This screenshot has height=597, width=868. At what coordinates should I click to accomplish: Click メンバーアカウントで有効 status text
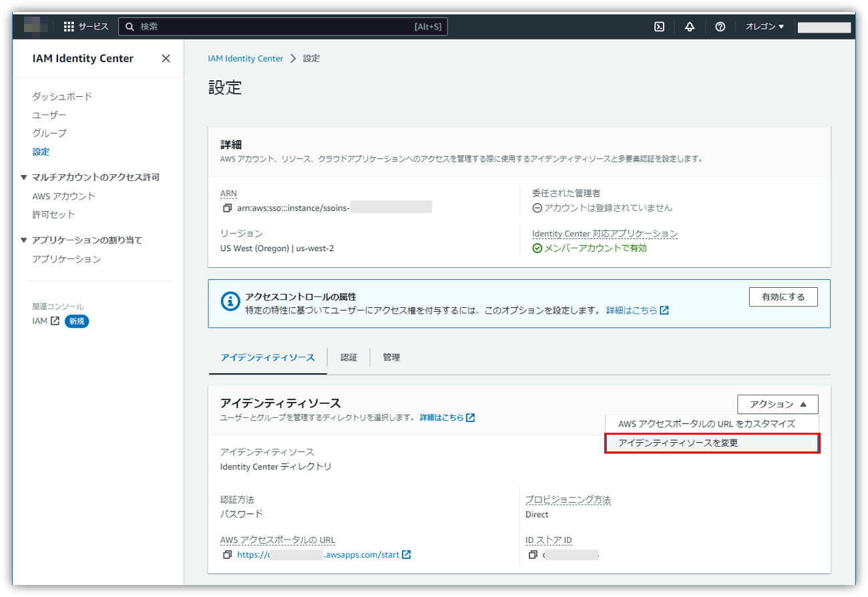coord(596,248)
